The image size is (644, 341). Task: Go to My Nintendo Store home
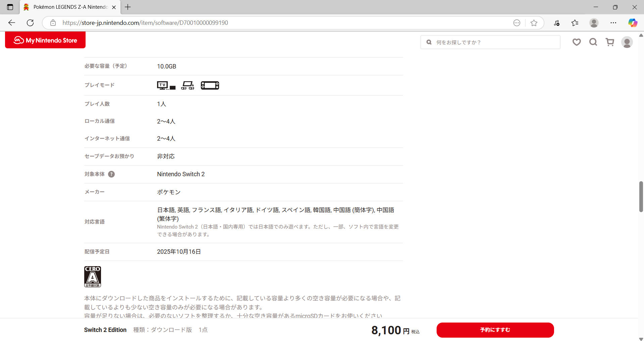click(45, 40)
